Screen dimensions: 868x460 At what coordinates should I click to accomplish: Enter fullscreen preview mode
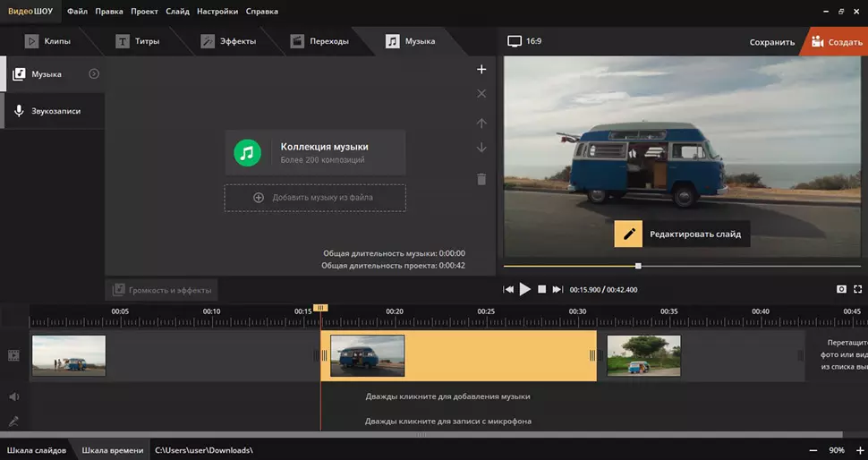click(x=858, y=289)
